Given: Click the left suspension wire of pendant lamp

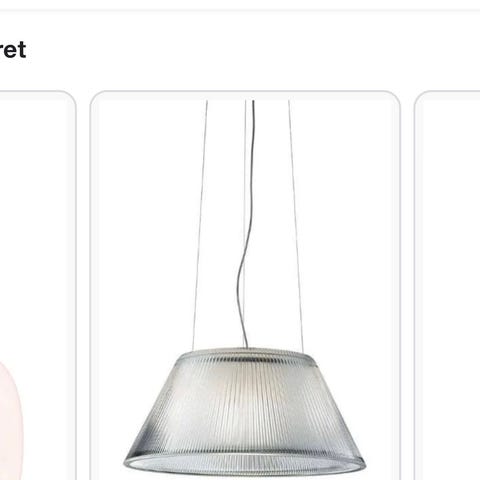Looking at the screenshot, I should pos(200,223).
